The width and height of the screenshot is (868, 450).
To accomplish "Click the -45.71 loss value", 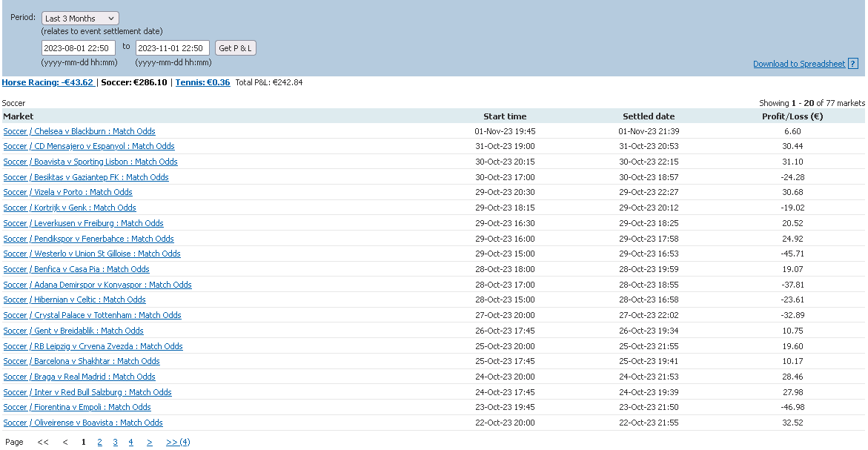I will click(792, 254).
